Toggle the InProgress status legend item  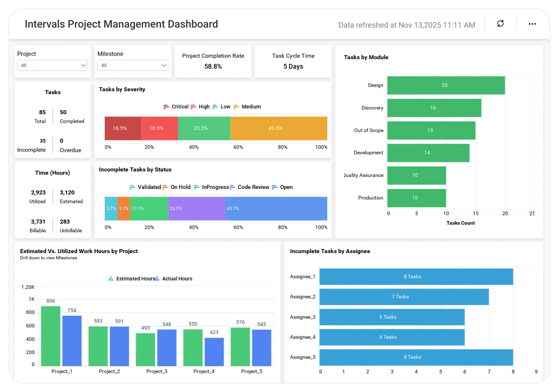211,187
